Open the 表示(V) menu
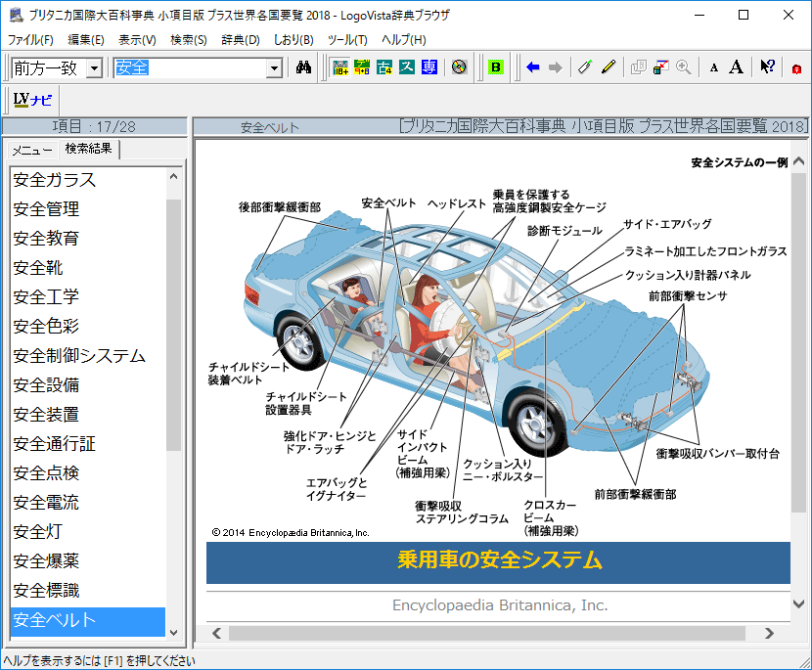The image size is (812, 670). (x=137, y=40)
